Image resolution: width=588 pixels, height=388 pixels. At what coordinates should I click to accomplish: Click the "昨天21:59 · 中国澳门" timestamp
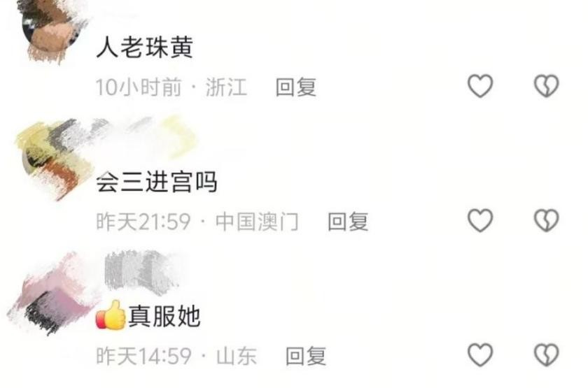[x=197, y=222]
